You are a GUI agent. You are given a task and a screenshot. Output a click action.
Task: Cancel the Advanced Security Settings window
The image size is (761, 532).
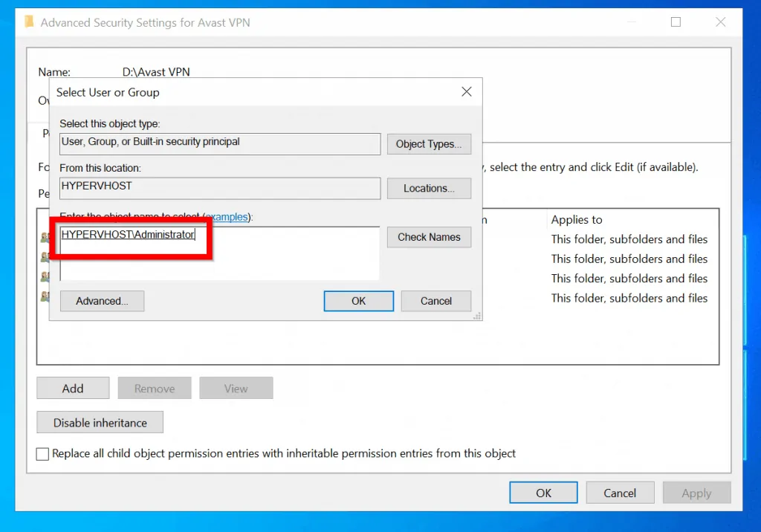coord(620,492)
